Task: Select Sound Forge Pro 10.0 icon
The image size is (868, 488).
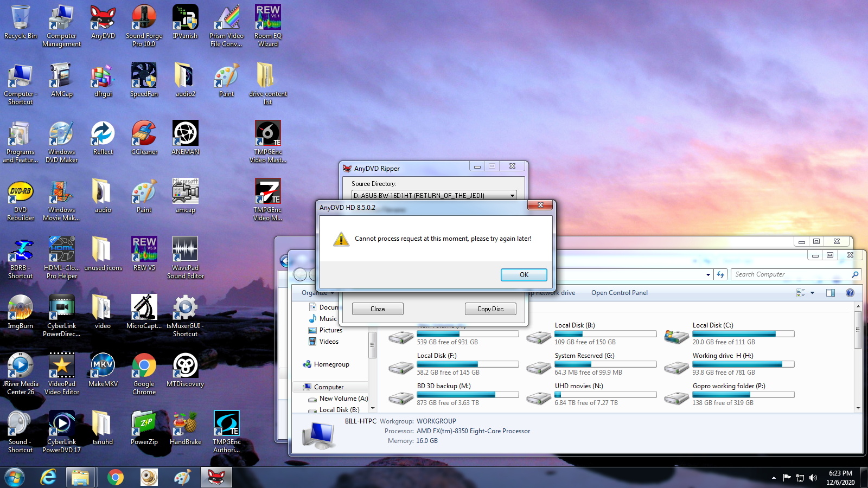Action: click(144, 26)
